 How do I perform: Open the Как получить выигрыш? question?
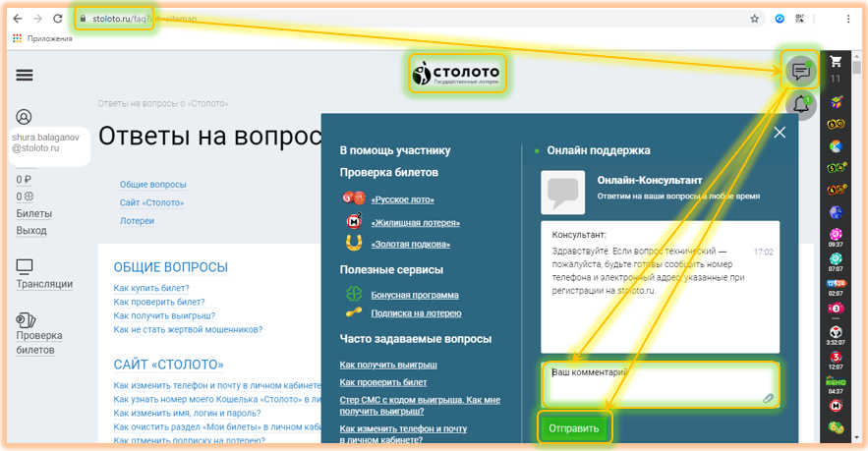coord(164,316)
